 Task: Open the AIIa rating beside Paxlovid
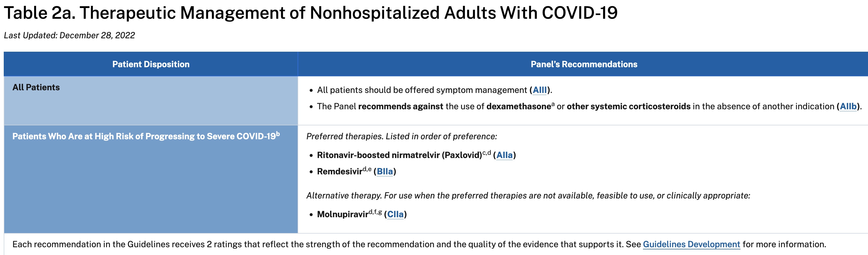504,155
